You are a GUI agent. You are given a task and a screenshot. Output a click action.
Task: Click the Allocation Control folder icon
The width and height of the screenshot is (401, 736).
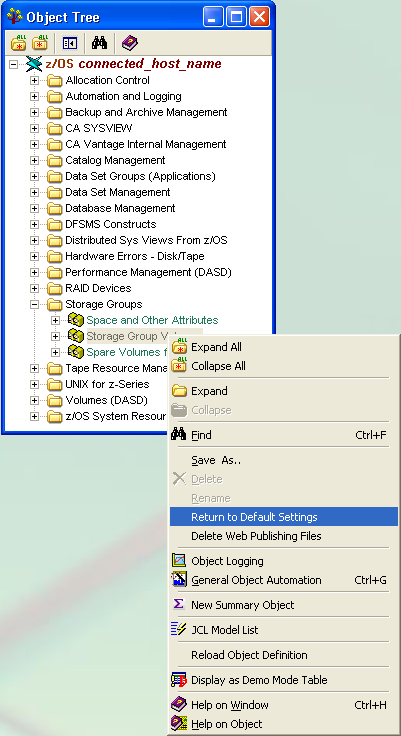[55, 81]
